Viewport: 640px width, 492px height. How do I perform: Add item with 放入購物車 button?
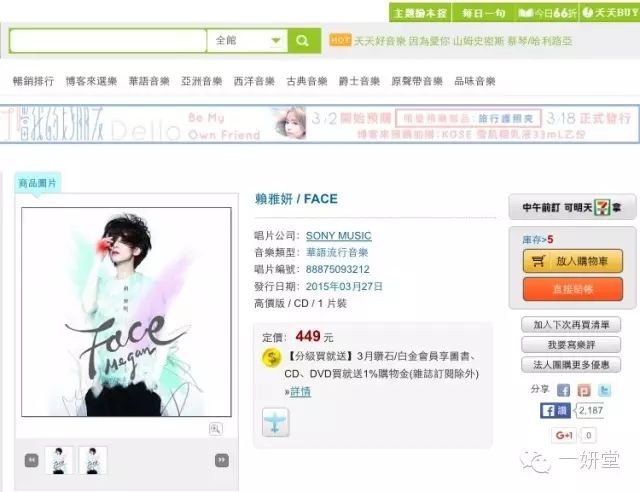click(x=573, y=261)
